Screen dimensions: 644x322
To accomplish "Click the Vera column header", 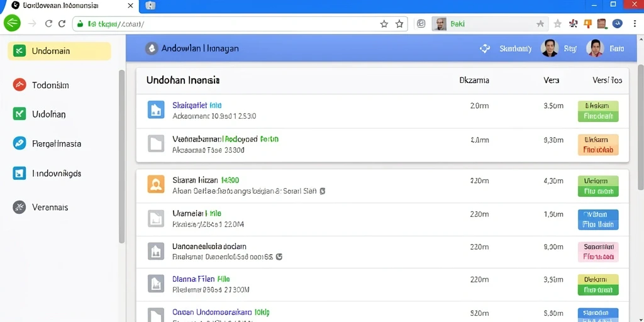I will 551,80.
